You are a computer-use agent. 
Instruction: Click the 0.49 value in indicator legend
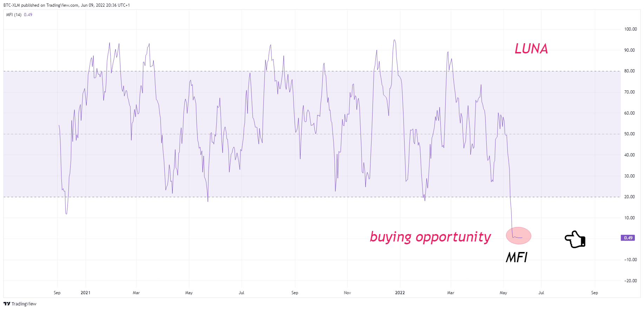pyautogui.click(x=28, y=15)
